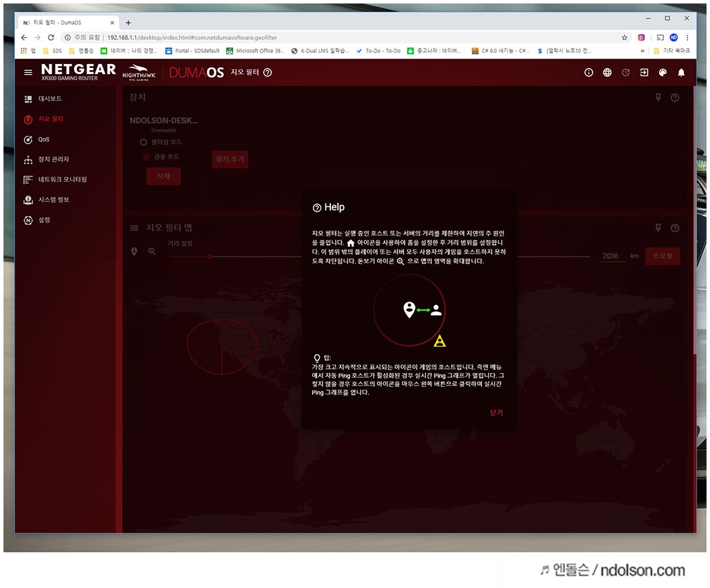Open a new Chrome tab
The width and height of the screenshot is (710, 588).
click(x=128, y=23)
